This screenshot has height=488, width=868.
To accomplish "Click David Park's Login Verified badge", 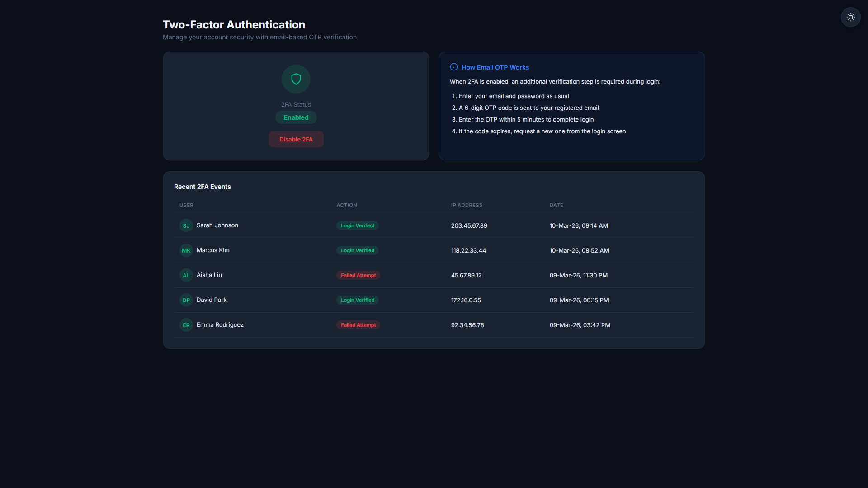I will click(358, 300).
